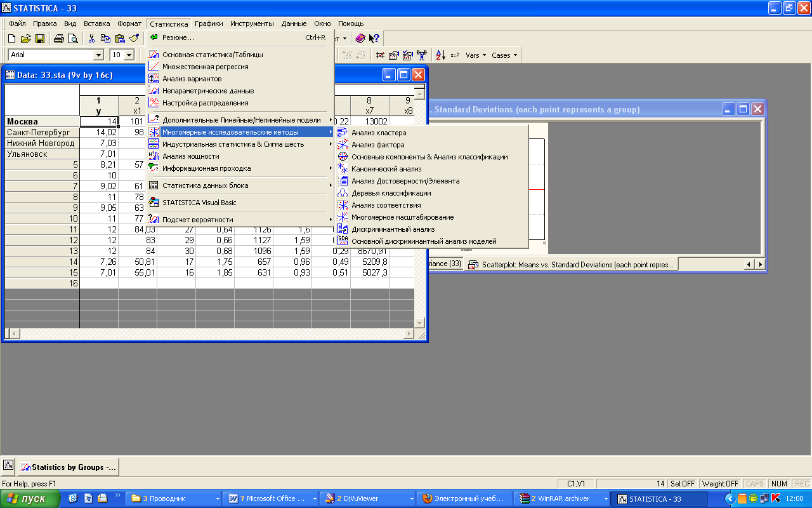
Task: Expand Индустриальная статистика & Сигма шесть submenu
Action: point(240,144)
